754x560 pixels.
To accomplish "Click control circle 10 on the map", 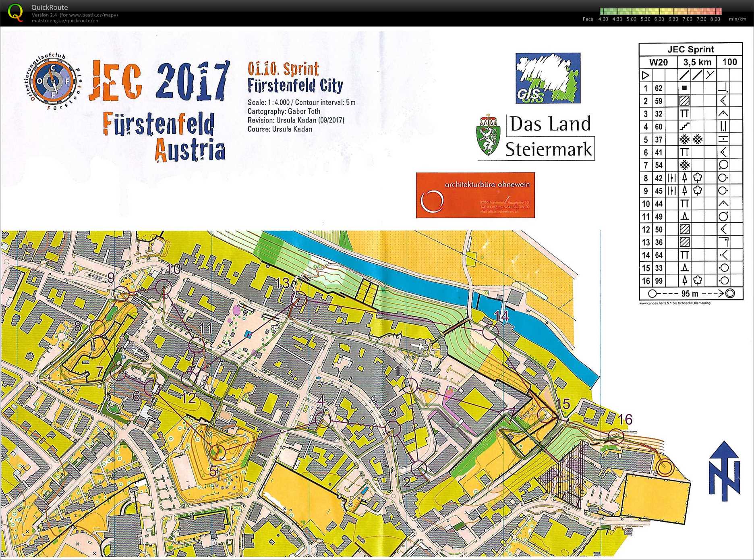I will tap(164, 286).
